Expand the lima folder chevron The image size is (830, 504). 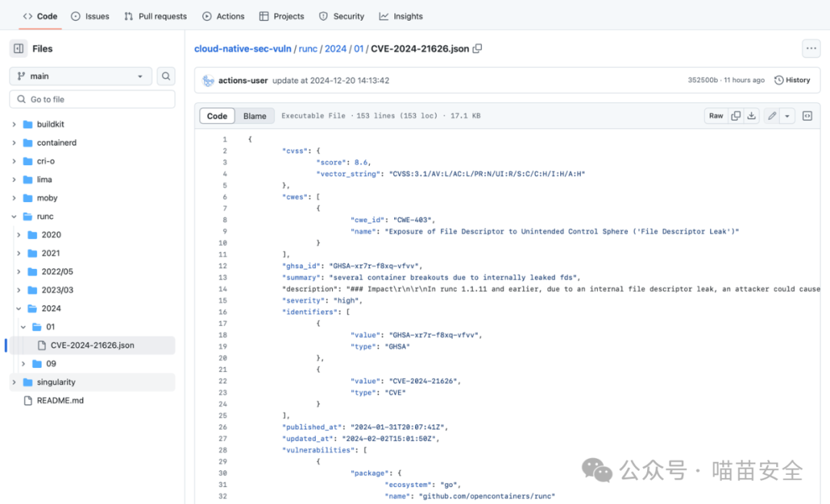coord(15,180)
